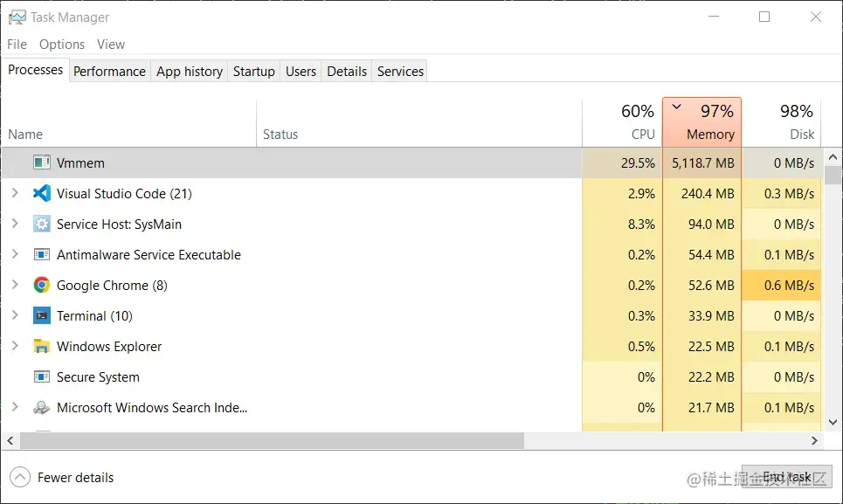The width and height of the screenshot is (843, 504).
Task: Click the End task button
Action: pyautogui.click(x=786, y=477)
